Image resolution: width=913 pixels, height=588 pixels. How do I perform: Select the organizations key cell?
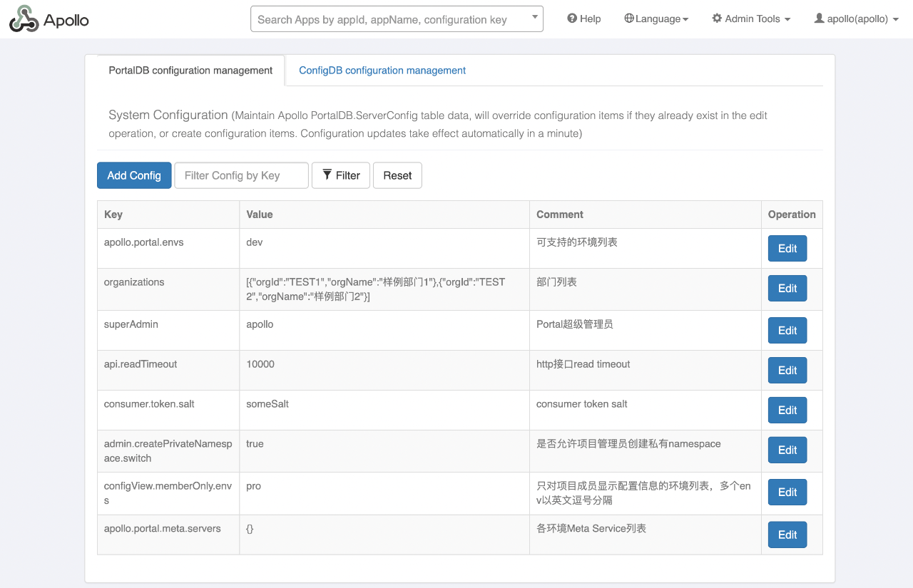168,289
